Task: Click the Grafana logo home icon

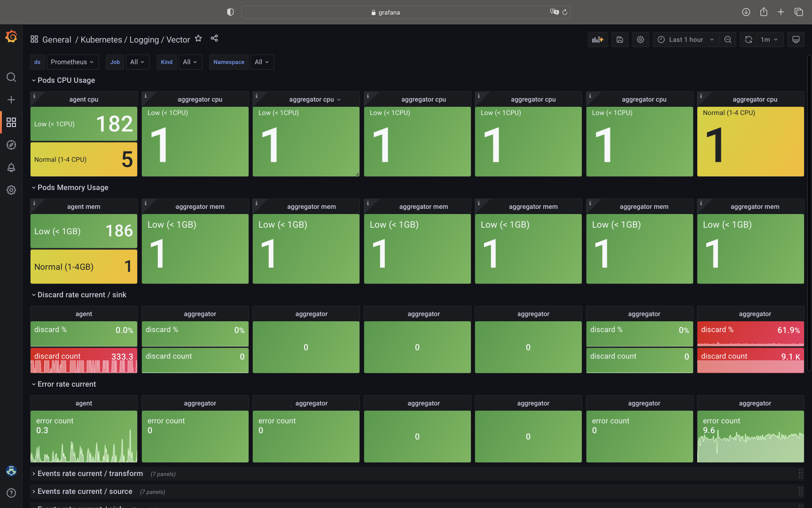Action: click(11, 37)
